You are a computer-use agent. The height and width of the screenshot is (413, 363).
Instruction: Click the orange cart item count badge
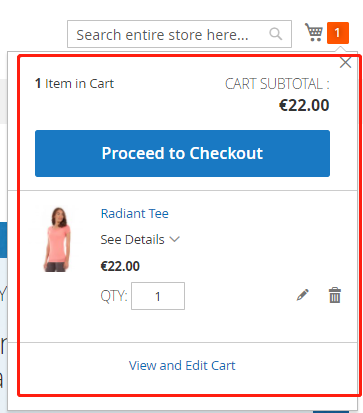click(x=338, y=33)
